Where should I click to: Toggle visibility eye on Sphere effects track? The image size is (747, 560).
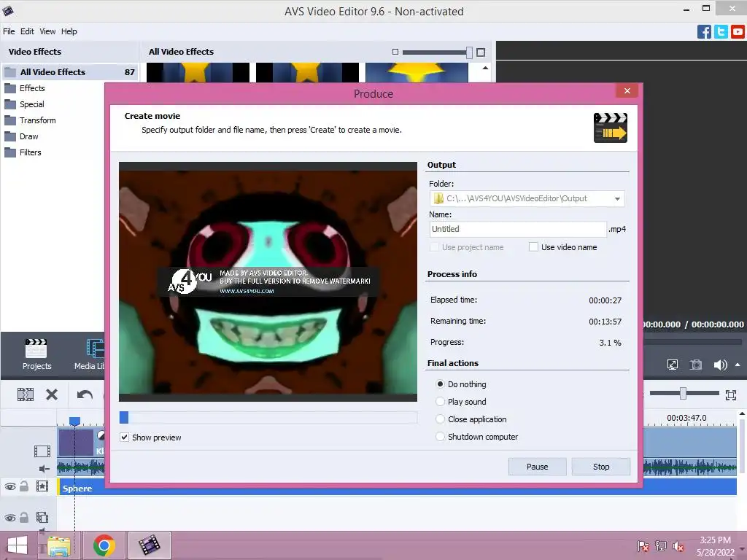point(10,486)
